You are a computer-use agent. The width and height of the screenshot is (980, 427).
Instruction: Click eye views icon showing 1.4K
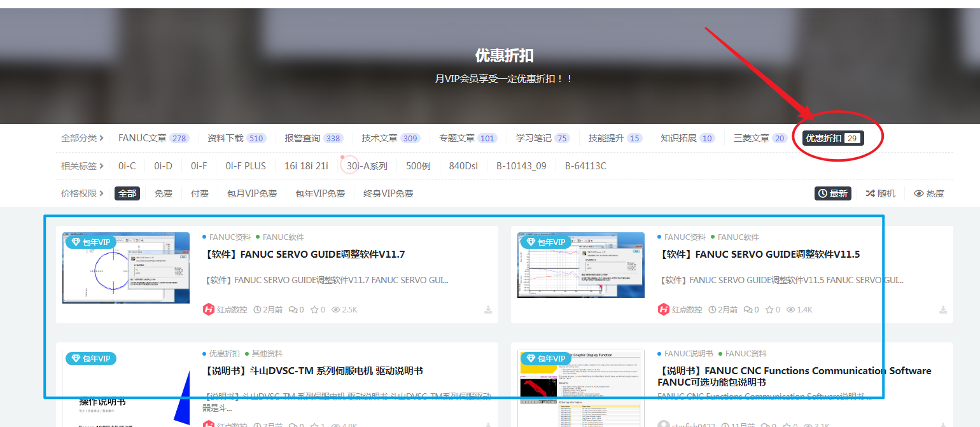pyautogui.click(x=791, y=310)
